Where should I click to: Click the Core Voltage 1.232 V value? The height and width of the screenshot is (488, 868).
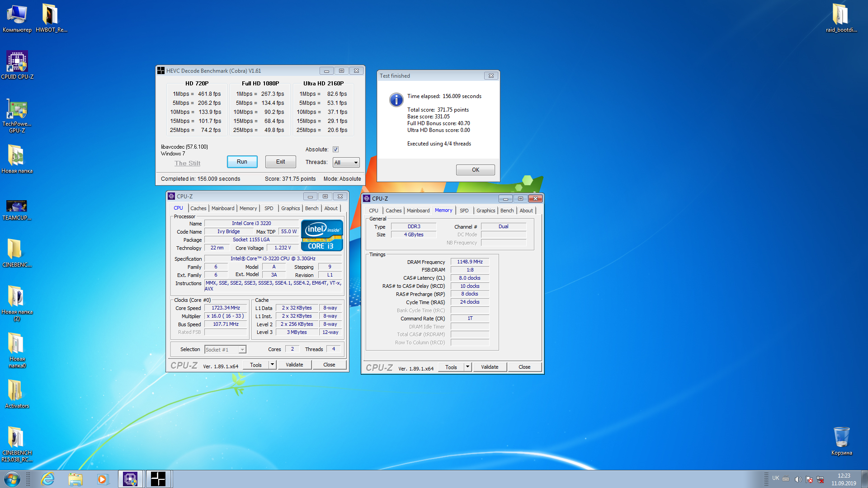(283, 248)
